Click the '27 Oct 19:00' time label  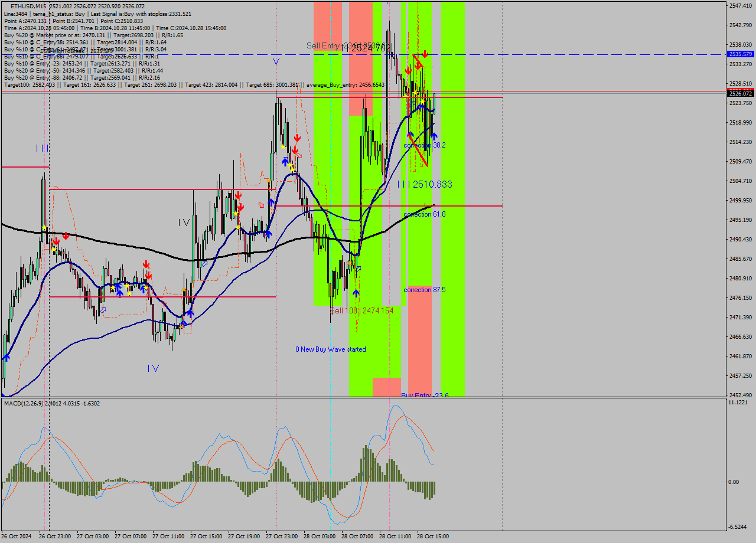(x=244, y=537)
